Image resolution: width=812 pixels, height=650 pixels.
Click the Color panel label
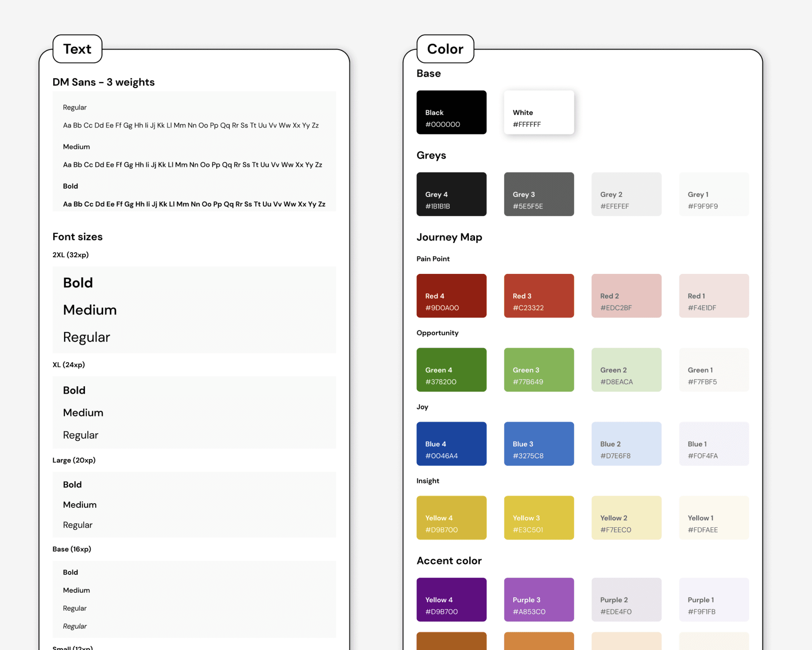(445, 49)
